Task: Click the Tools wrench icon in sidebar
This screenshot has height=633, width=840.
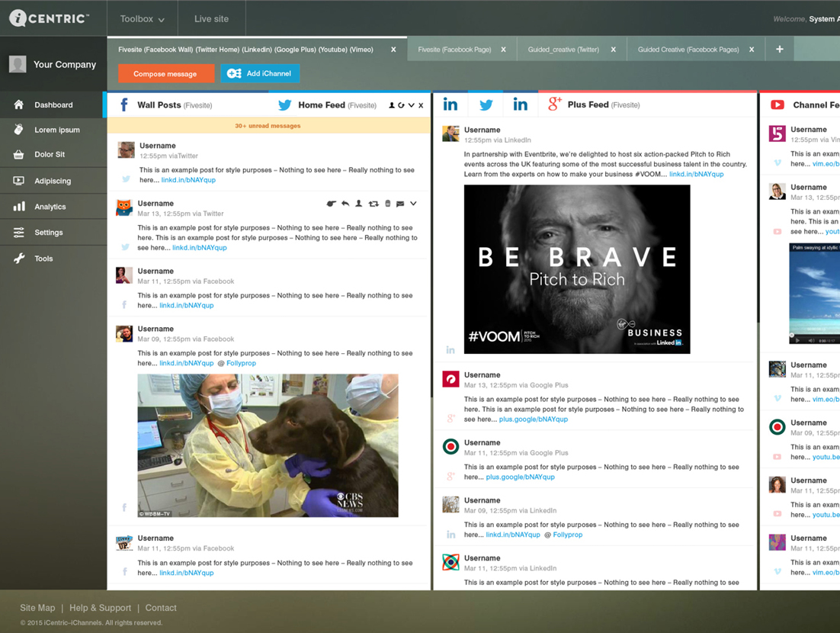Action: (19, 259)
